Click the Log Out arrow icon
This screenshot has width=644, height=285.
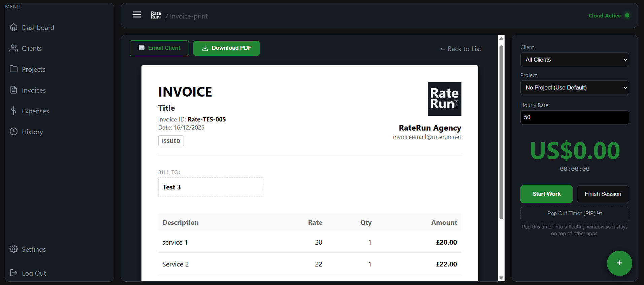[13, 273]
